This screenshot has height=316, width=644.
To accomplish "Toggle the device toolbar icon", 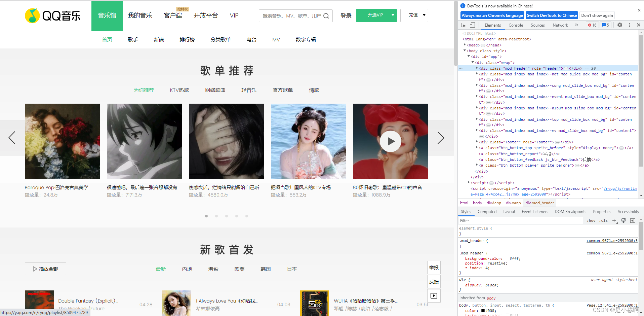I will click(x=472, y=25).
